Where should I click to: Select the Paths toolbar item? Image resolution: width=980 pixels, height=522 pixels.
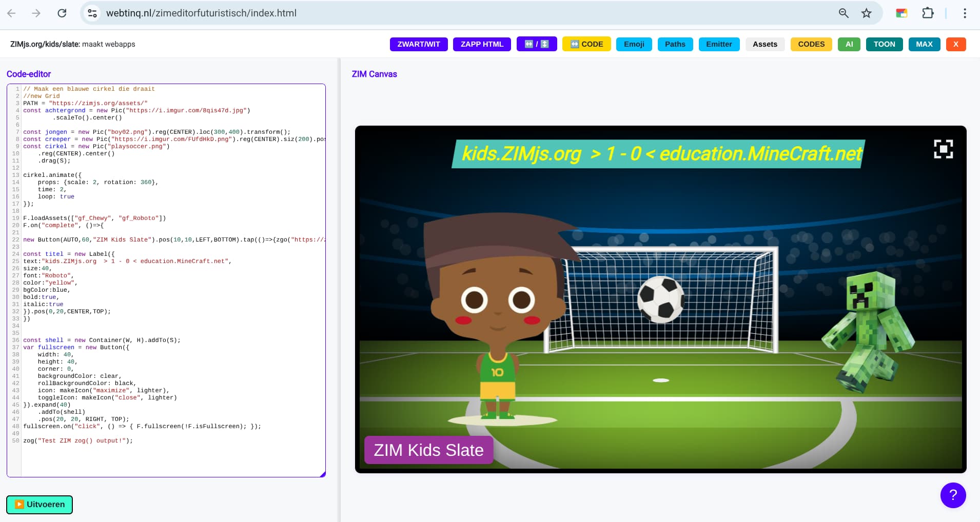(675, 44)
